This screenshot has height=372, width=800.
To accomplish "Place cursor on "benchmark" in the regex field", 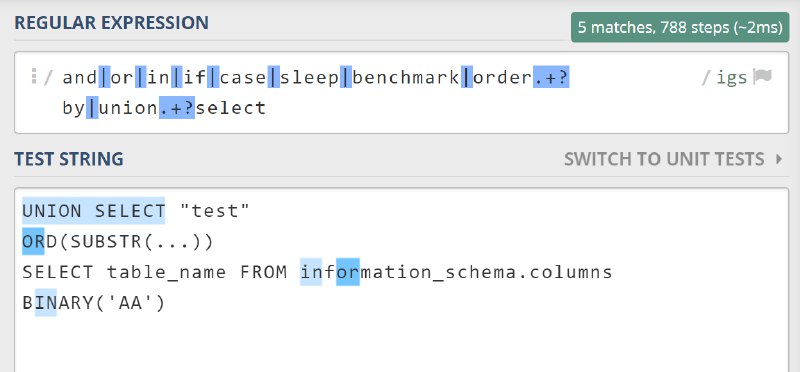I will point(406,78).
